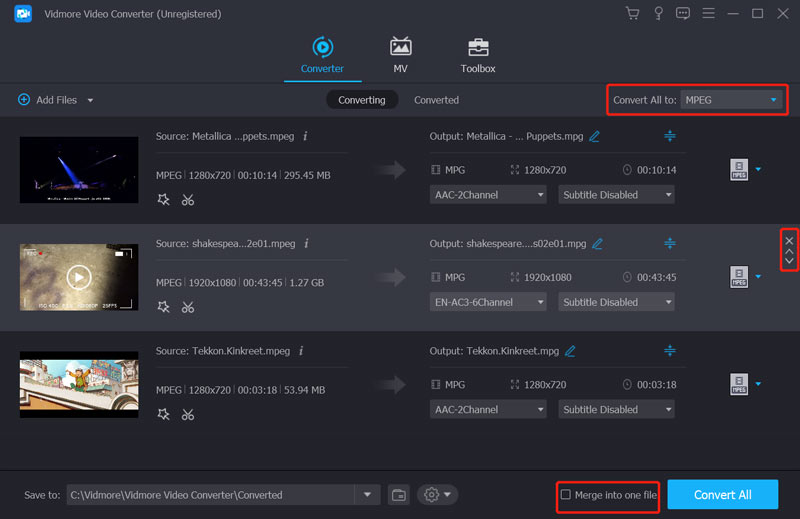Image resolution: width=800 pixels, height=519 pixels.
Task: Enable Merge into one file checkbox
Action: (x=566, y=495)
